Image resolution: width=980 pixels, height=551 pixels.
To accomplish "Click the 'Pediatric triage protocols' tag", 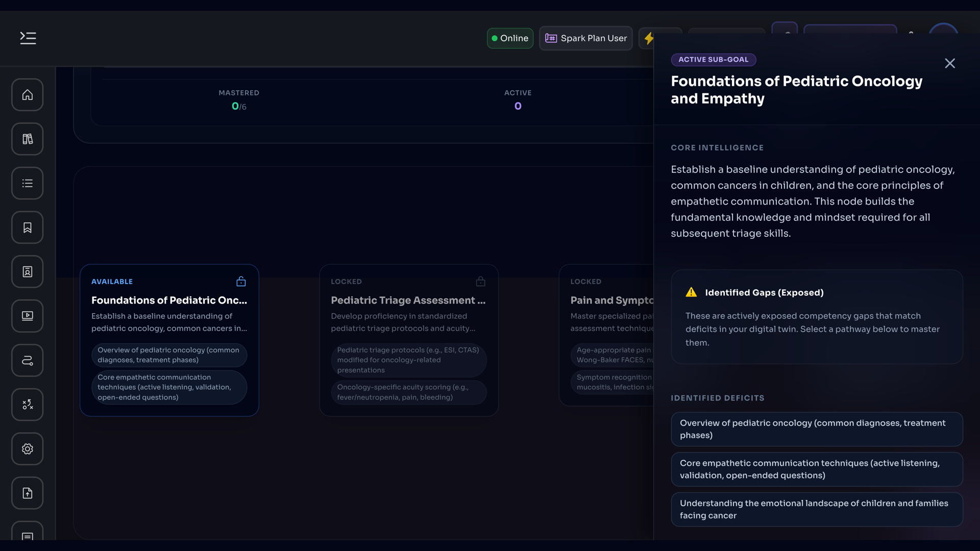I will tap(409, 360).
